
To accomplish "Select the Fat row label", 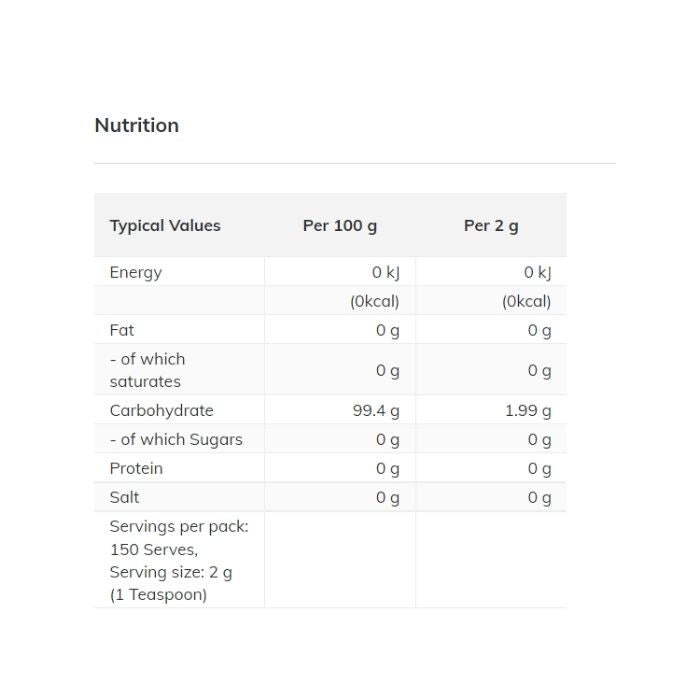I will [x=122, y=330].
